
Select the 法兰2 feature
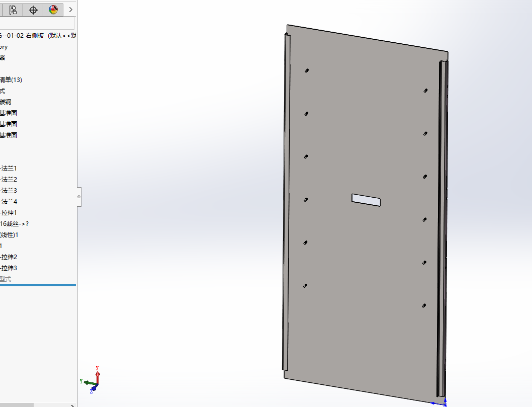pyautogui.click(x=9, y=179)
